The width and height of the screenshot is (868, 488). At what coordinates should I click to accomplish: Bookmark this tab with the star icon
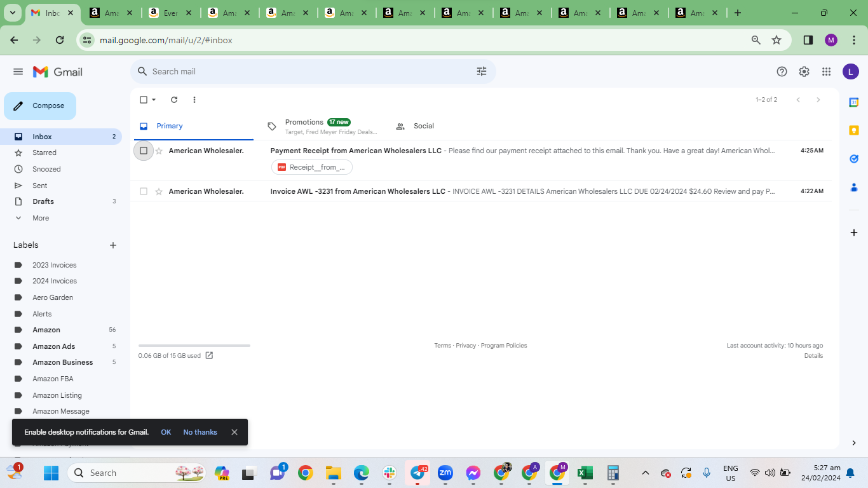tap(776, 40)
